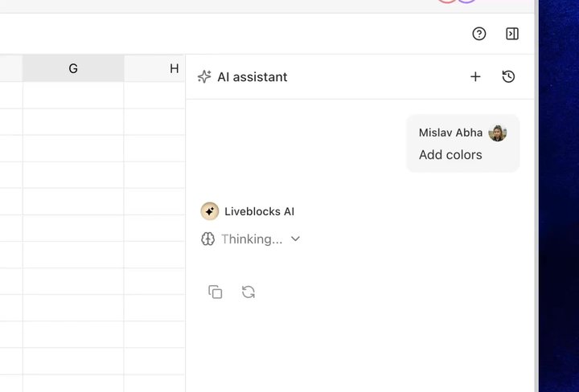Regenerate the AI response

tap(248, 292)
